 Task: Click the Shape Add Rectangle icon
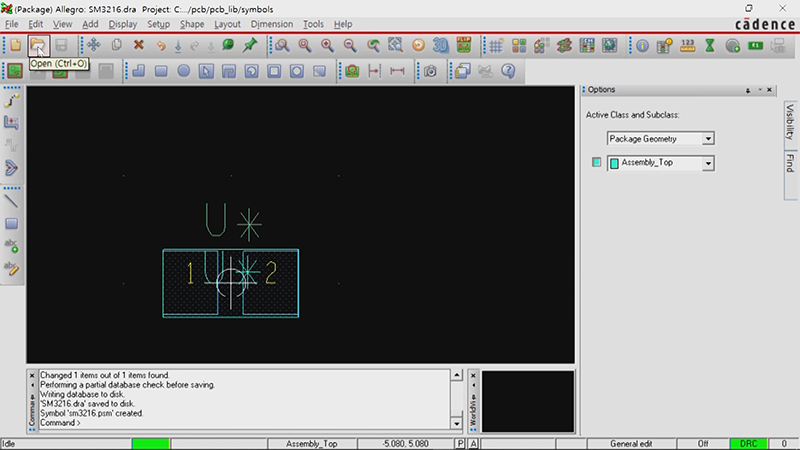pos(161,71)
